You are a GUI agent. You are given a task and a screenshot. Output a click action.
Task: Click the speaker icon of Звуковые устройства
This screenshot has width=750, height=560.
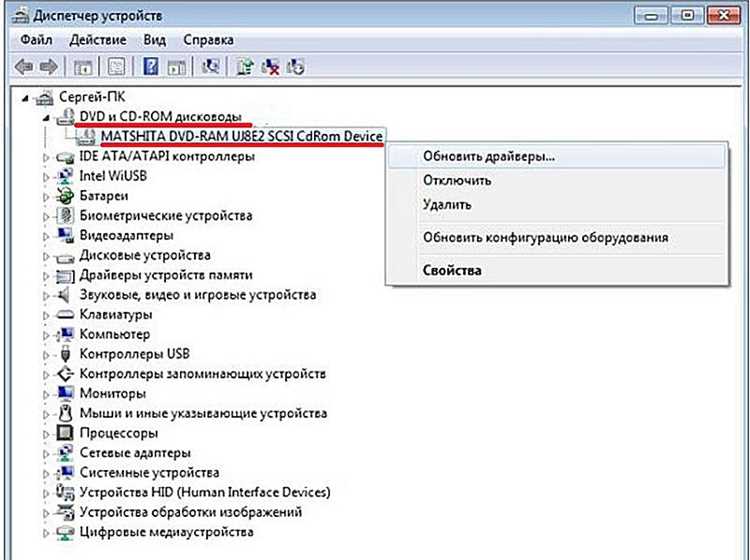pyautogui.click(x=64, y=295)
